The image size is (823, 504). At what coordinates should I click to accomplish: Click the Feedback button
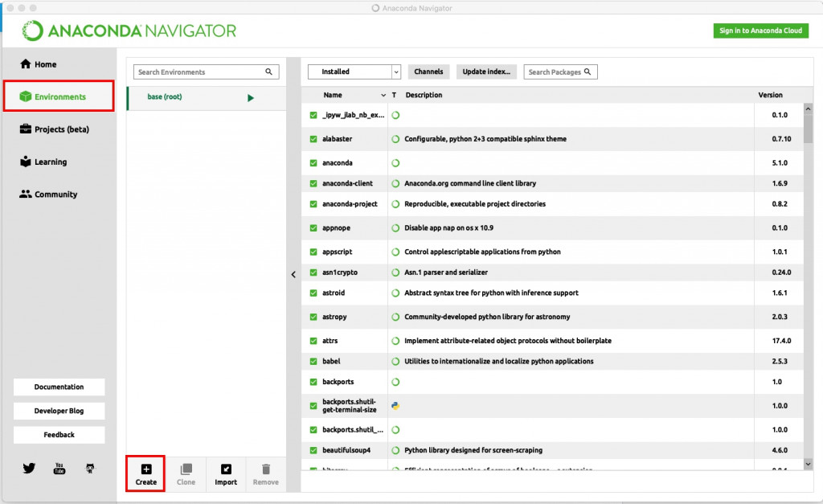59,435
